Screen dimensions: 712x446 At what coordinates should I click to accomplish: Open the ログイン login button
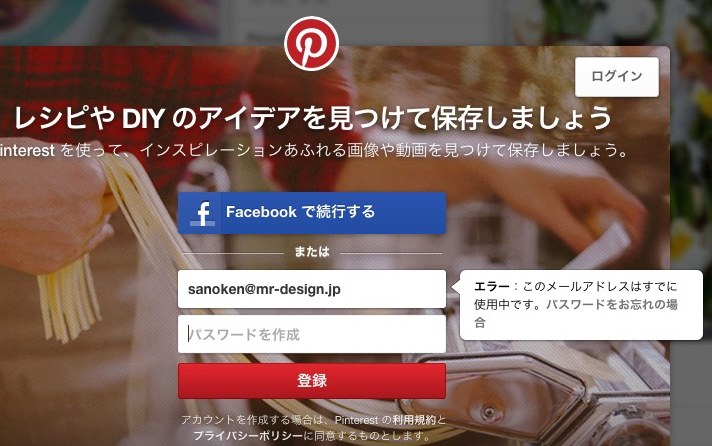617,77
